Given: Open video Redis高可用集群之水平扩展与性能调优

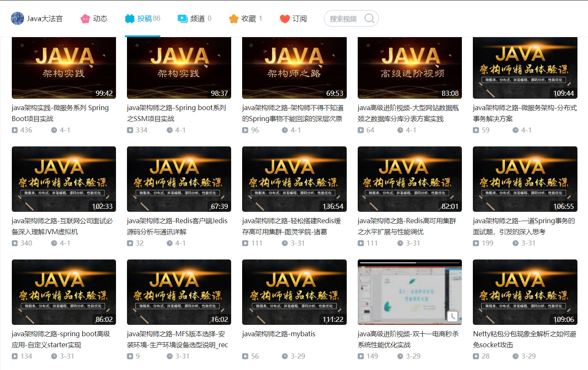Looking at the screenshot, I should coord(407,226).
